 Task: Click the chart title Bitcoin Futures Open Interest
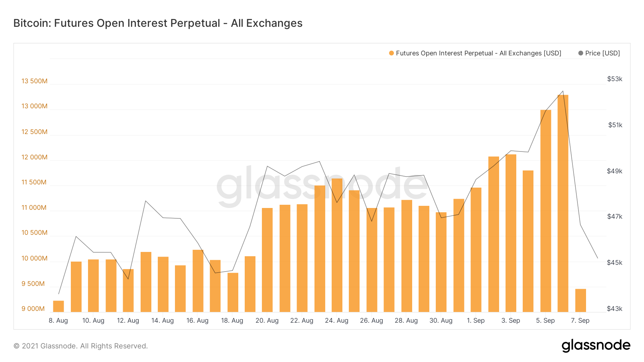tap(158, 23)
